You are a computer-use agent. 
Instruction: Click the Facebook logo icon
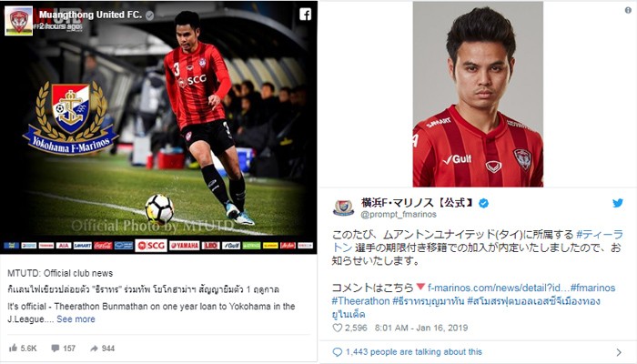point(305,15)
